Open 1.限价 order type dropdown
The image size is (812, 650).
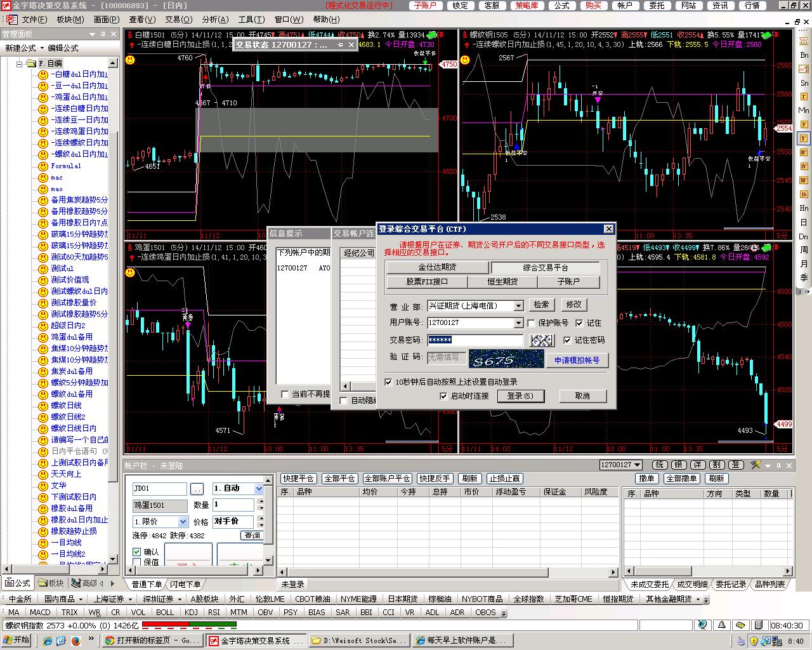click(x=183, y=522)
